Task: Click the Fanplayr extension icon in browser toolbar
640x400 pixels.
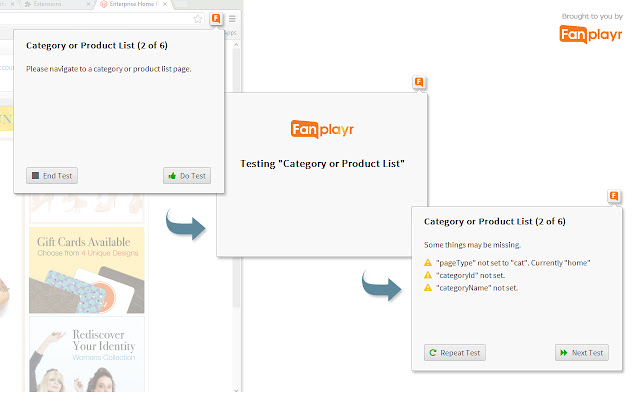Action: coord(216,19)
